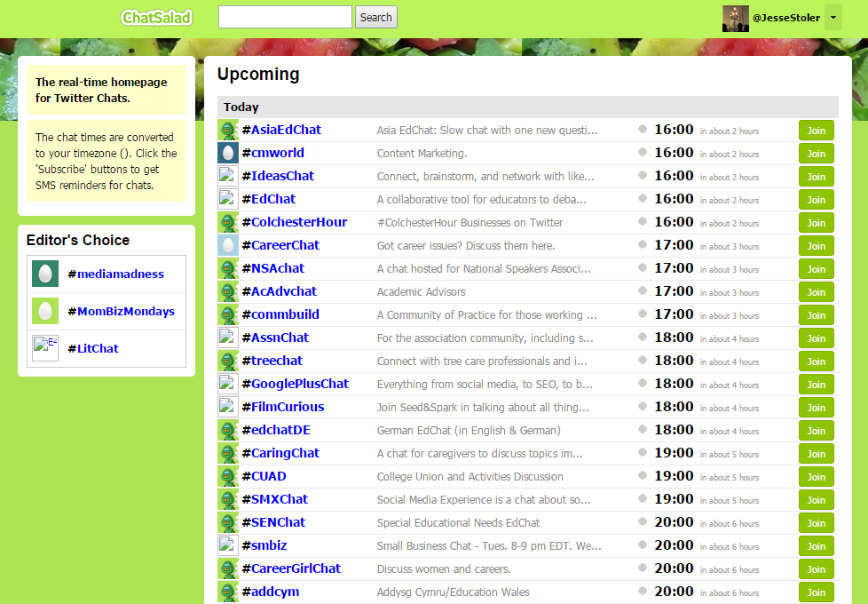The height and width of the screenshot is (604, 868).
Task: Click the #AcAdvchat avatar icon
Action: (228, 292)
